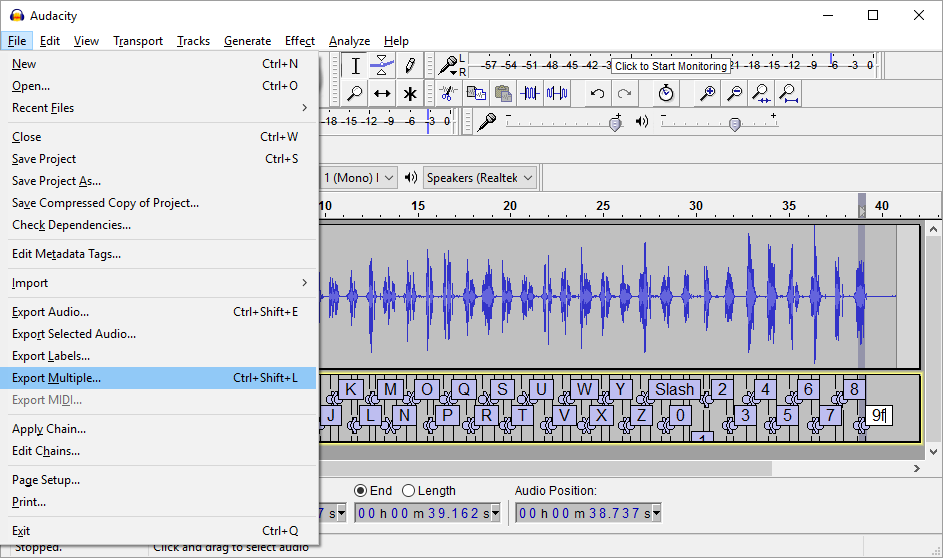Click the Cut scissors icon
Viewport: 943px width, 558px height.
click(447, 93)
